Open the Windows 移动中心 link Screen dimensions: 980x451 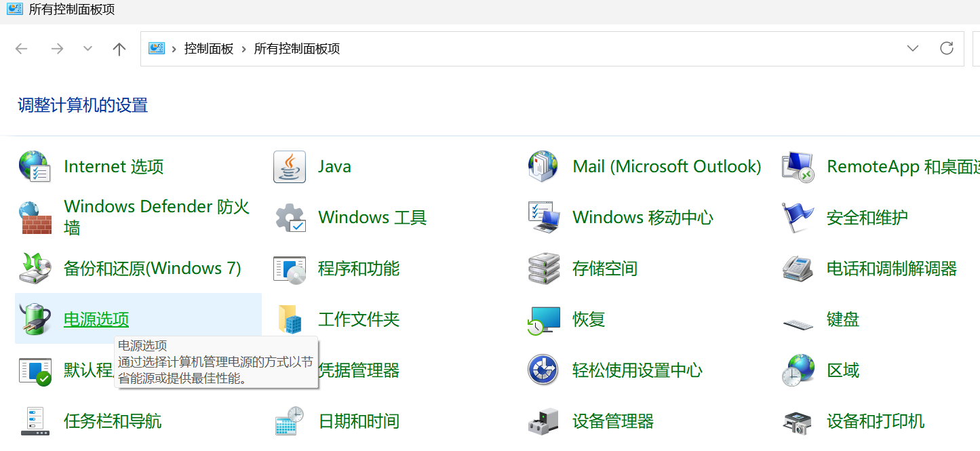coord(643,218)
